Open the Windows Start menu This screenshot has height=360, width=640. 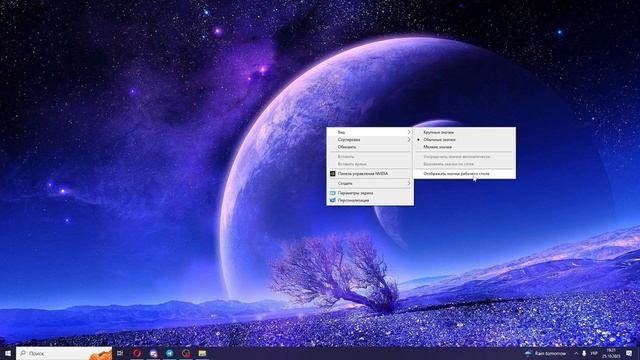[x=7, y=353]
